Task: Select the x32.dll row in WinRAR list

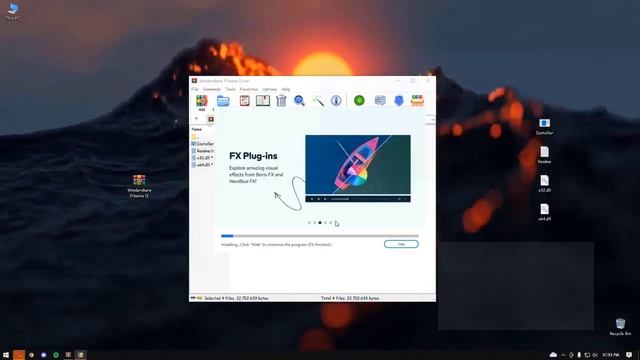Action: [x=202, y=158]
